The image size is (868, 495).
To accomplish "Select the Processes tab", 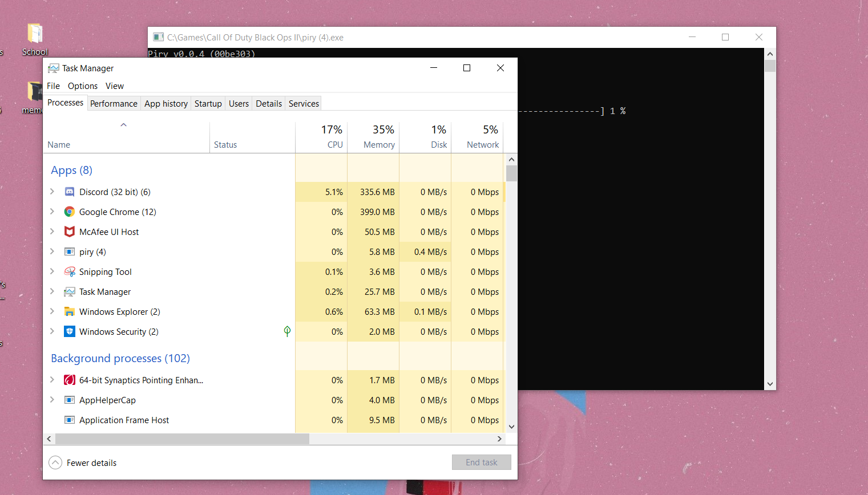I will [x=65, y=103].
